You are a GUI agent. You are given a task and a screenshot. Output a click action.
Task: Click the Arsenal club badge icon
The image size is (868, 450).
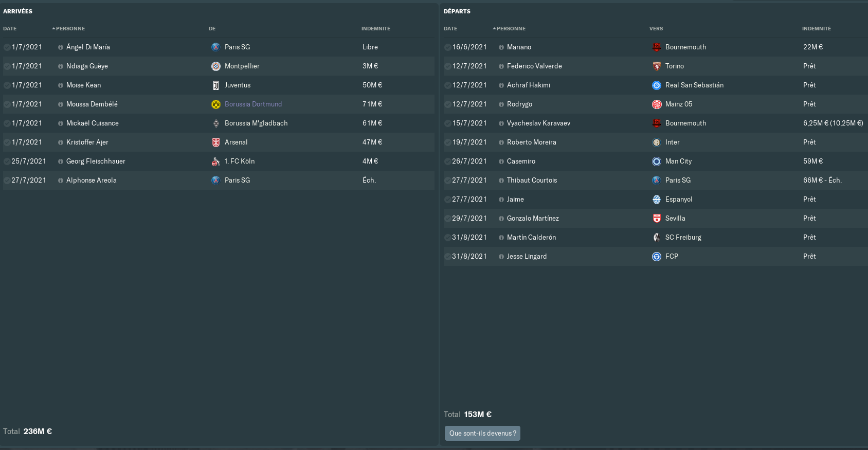(216, 142)
